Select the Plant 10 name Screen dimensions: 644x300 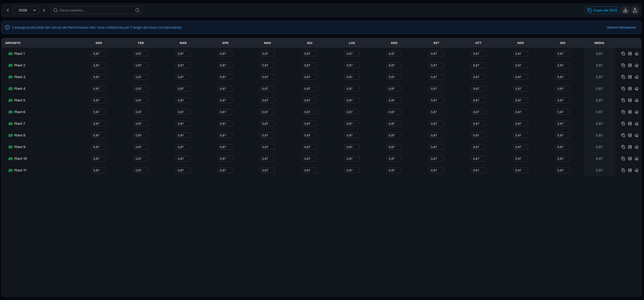coord(20,159)
